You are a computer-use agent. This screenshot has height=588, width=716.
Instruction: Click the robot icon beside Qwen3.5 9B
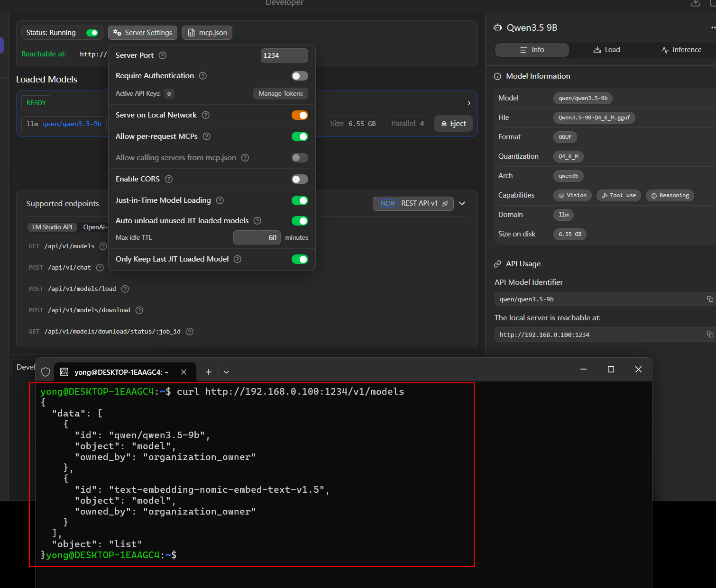498,27
